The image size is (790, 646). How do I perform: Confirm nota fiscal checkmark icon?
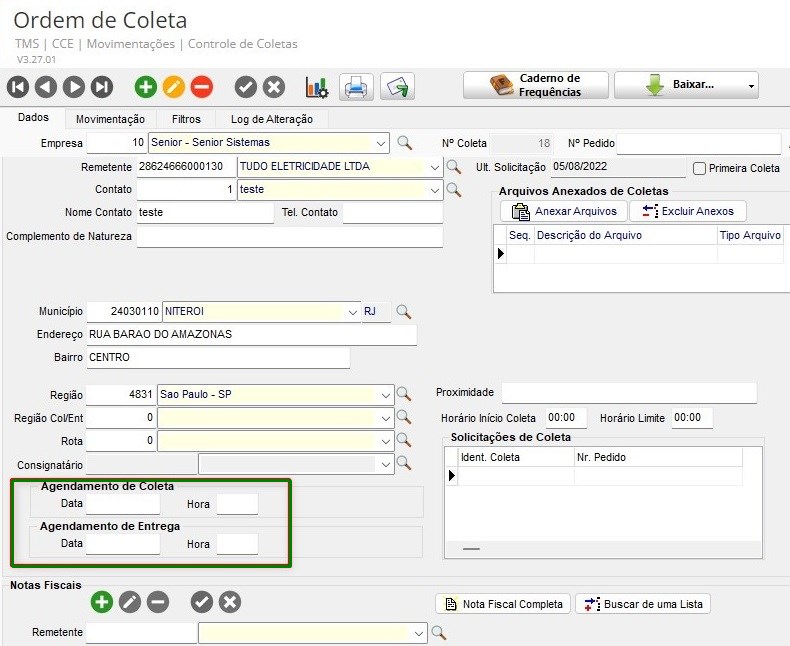[202, 602]
